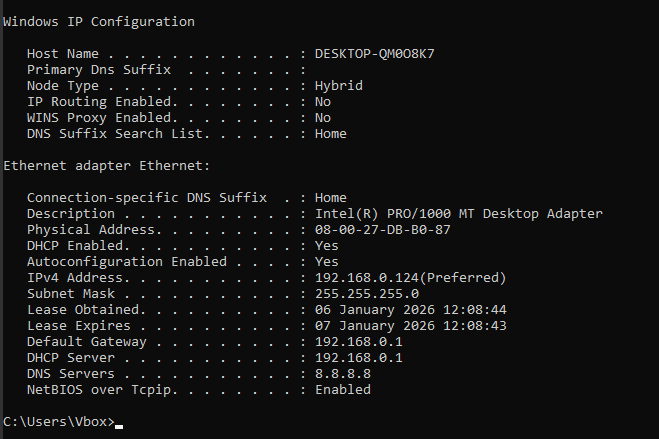Click the Intel(R) PRO/1000 MT Desktop Adapter description
The image size is (659, 439).
tap(459, 213)
